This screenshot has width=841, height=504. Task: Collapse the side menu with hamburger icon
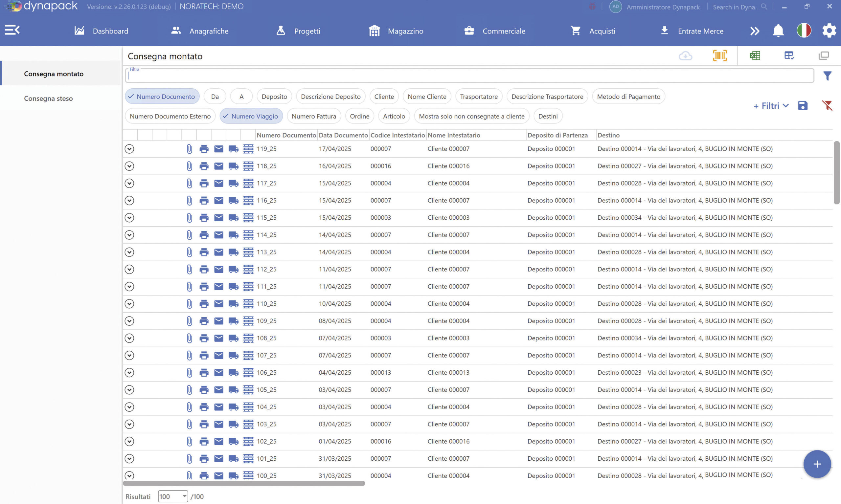(x=12, y=30)
